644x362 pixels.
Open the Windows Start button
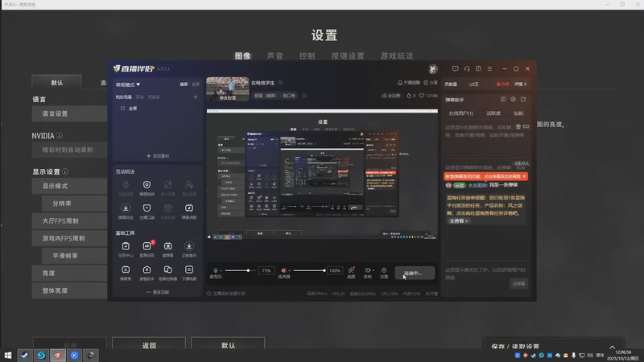(x=8, y=355)
